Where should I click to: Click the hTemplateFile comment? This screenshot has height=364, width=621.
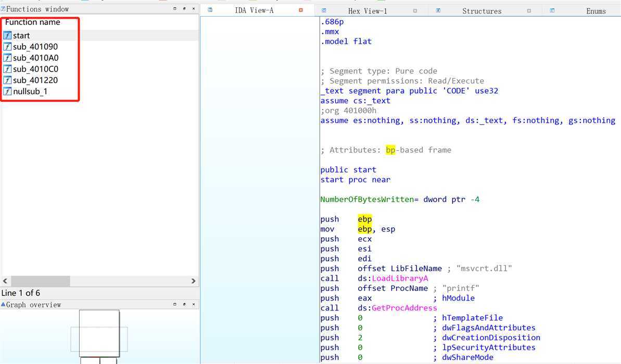[473, 318]
